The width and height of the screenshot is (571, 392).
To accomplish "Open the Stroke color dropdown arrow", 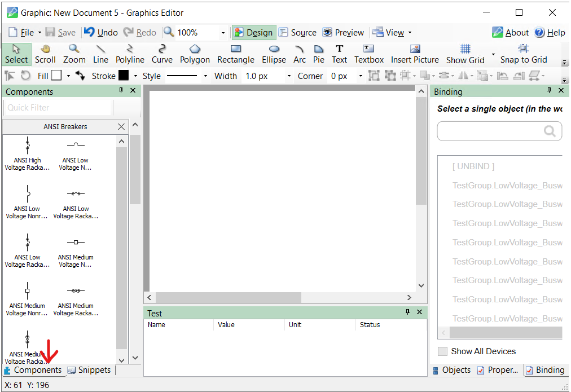I will 135,76.
